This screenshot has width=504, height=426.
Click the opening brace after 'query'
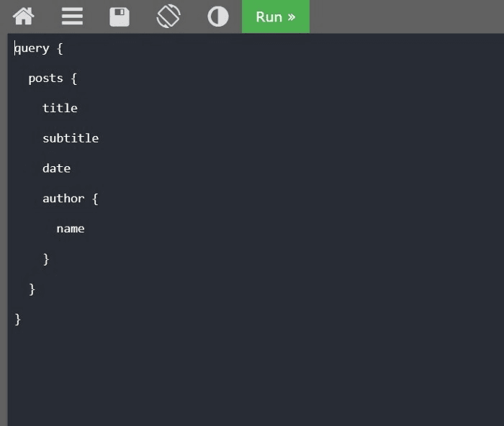pyautogui.click(x=60, y=48)
